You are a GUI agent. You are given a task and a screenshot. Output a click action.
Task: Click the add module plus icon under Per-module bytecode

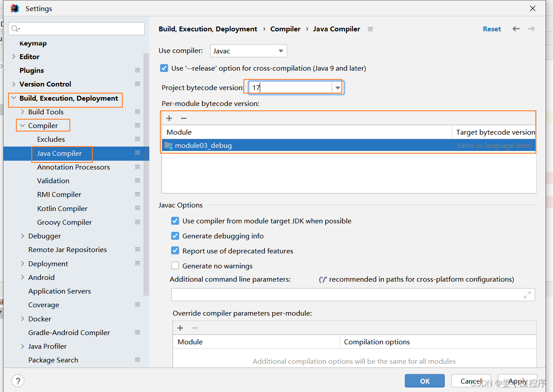point(169,118)
